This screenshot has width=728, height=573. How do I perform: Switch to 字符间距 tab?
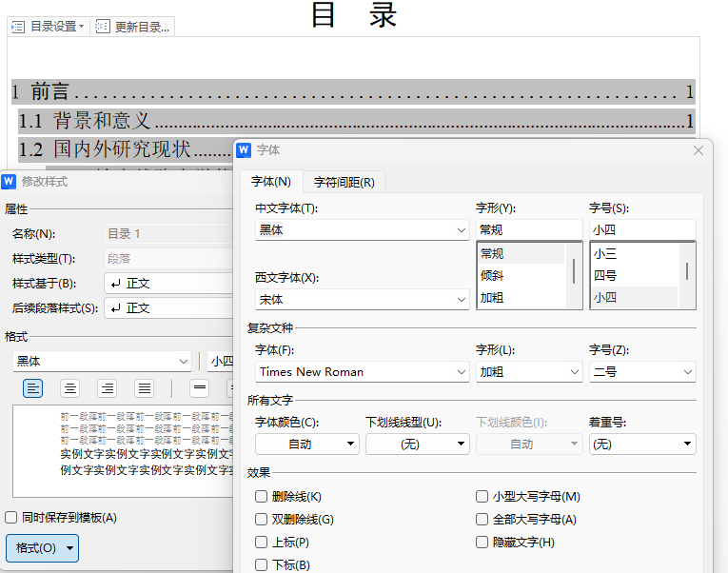tap(344, 182)
